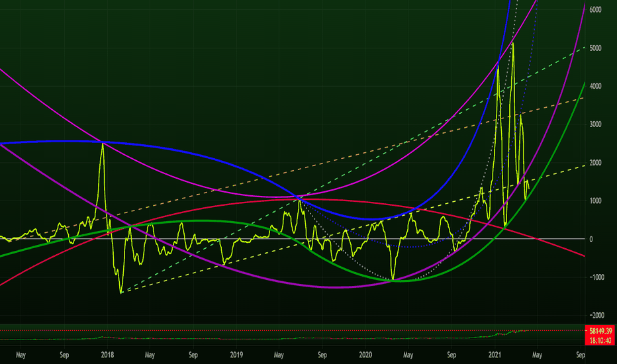This screenshot has height=364, width=617.
Task: Click the 18:10:40 countdown label
Action: 600,340
